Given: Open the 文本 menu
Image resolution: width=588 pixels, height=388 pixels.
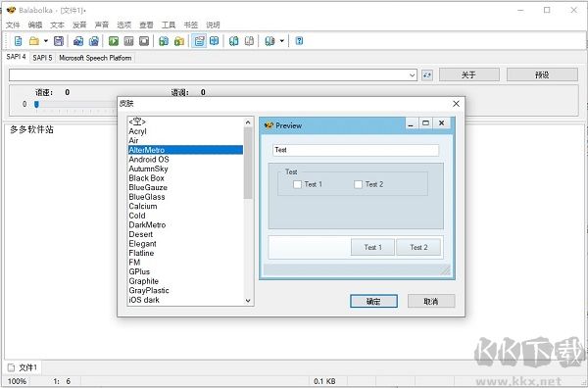Looking at the screenshot, I should (57, 24).
